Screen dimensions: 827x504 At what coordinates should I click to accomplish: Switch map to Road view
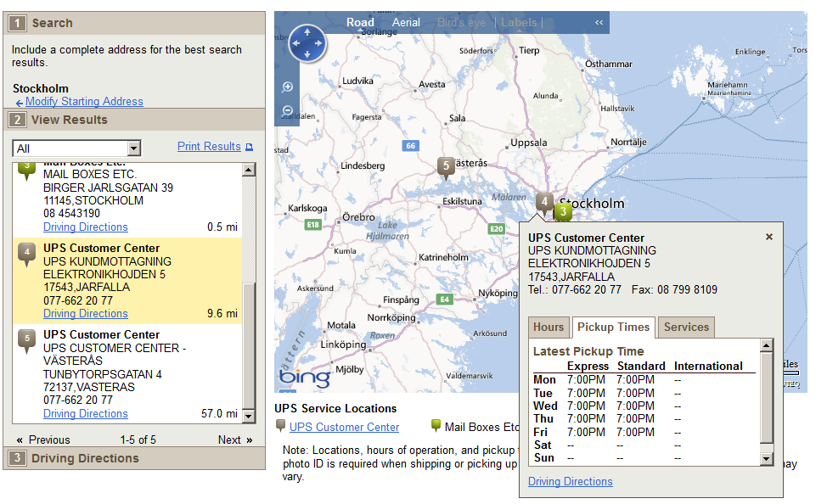[x=360, y=23]
